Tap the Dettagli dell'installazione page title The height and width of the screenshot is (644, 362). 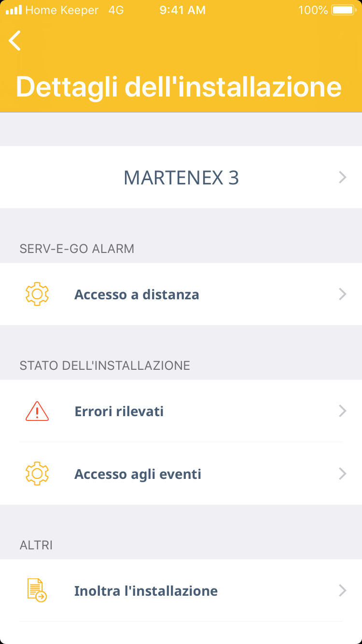pyautogui.click(x=179, y=87)
